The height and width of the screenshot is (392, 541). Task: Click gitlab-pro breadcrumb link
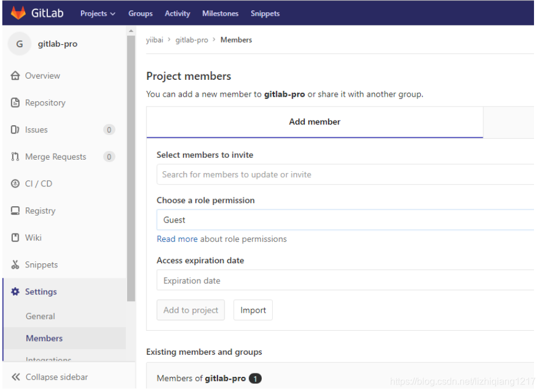[x=191, y=40]
